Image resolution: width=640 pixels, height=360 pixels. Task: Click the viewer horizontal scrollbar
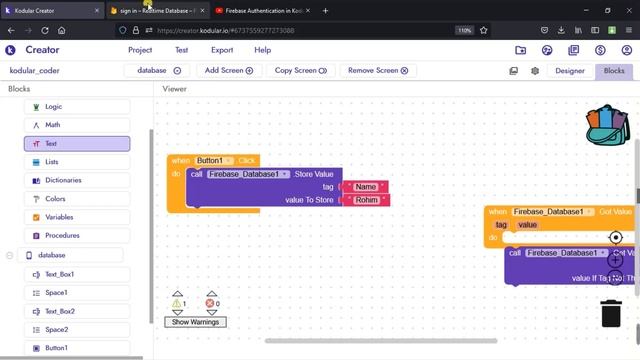coord(381,340)
